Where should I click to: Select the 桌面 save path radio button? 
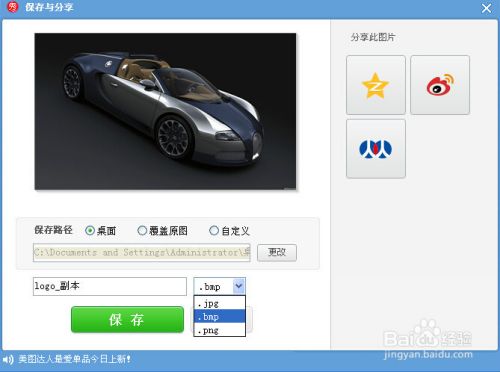click(x=90, y=230)
